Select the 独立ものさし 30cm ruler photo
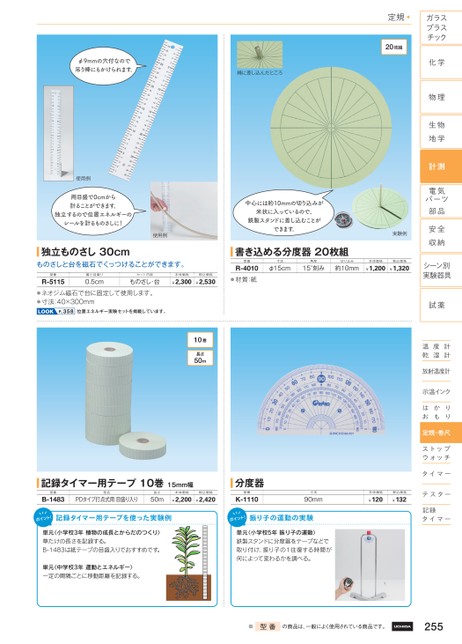 [x=127, y=137]
